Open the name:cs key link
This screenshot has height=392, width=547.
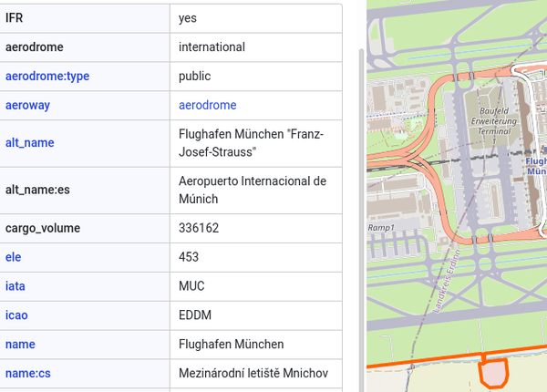[x=28, y=373]
